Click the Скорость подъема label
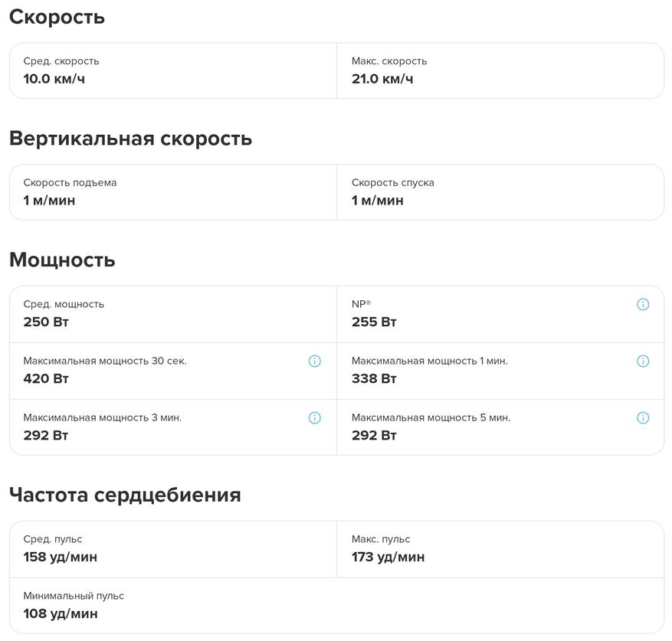 [x=70, y=183]
